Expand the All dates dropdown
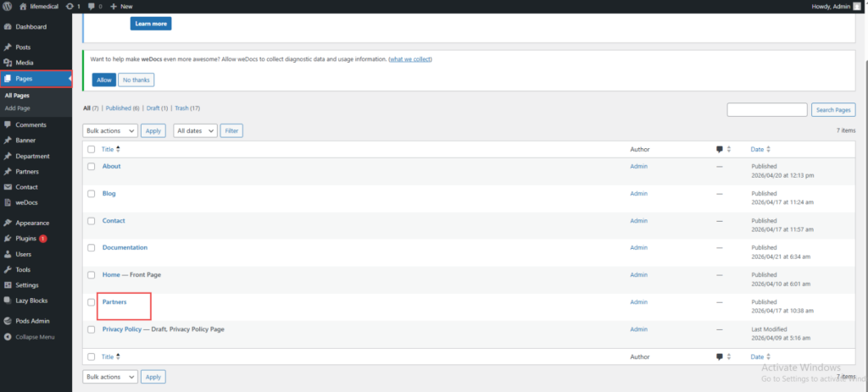Viewport: 868px width, 392px height. (x=196, y=131)
